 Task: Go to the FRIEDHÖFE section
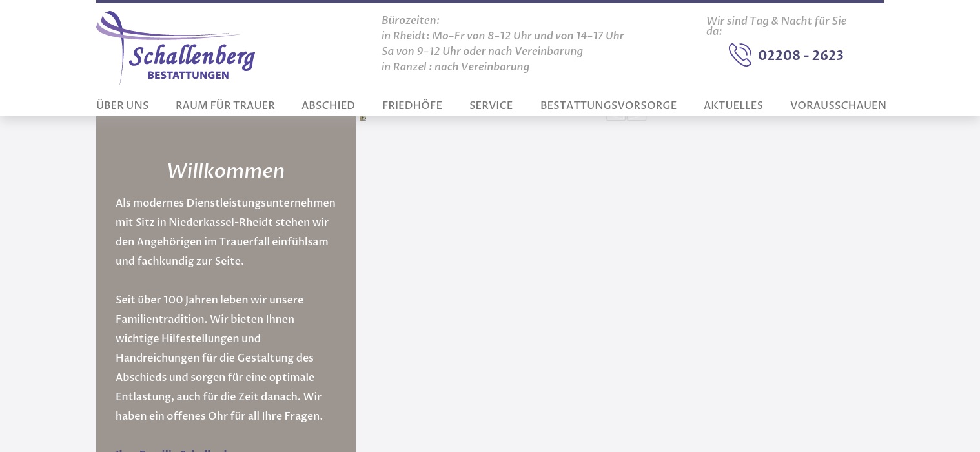pos(412,105)
